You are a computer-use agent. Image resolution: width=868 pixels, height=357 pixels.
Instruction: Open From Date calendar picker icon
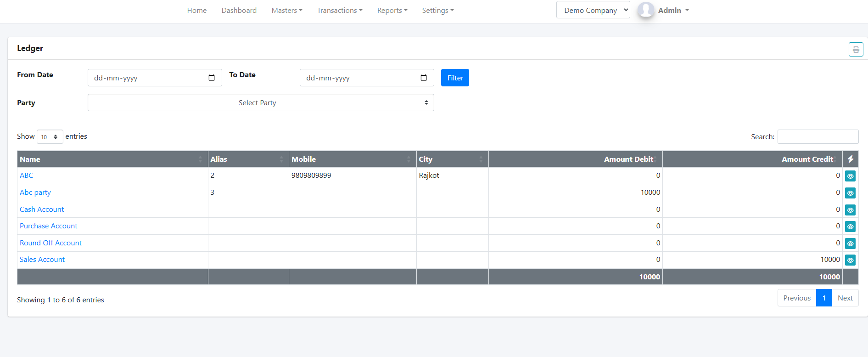tap(212, 78)
